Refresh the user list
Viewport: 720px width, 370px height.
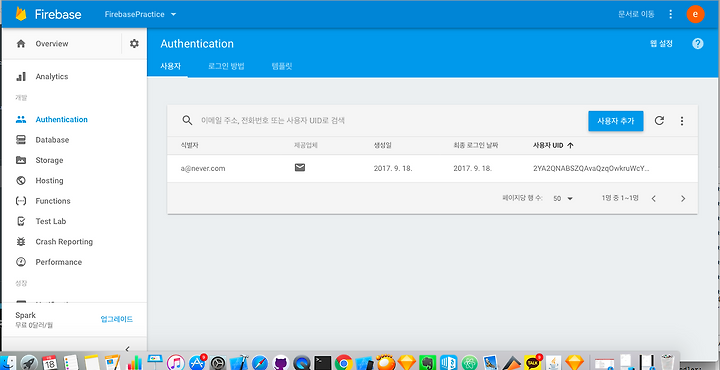point(659,121)
